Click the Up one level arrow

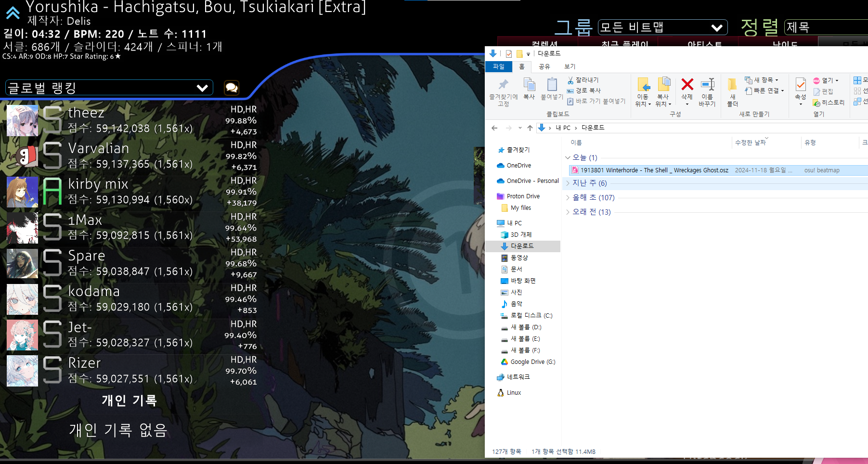(x=530, y=128)
